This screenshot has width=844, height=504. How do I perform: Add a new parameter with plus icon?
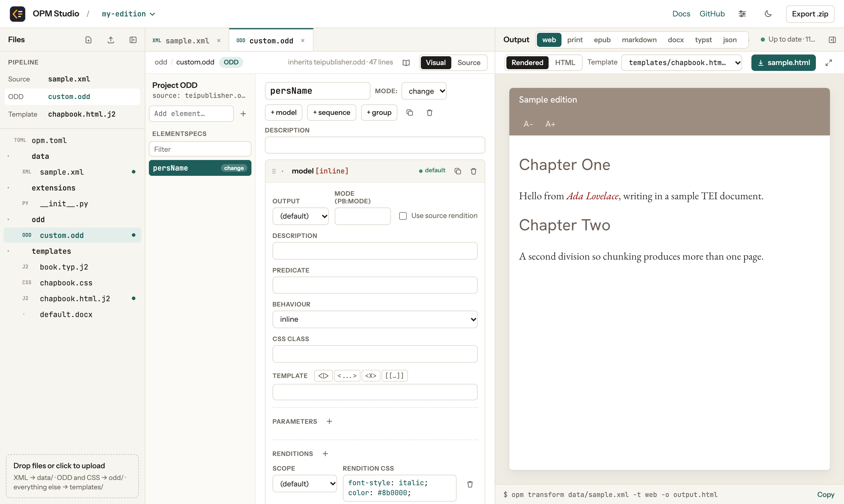pyautogui.click(x=329, y=421)
